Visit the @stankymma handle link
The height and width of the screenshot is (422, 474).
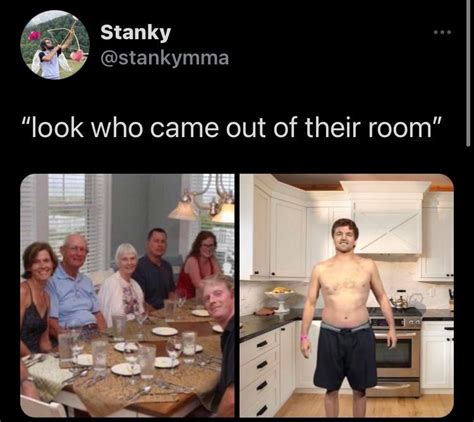click(165, 58)
